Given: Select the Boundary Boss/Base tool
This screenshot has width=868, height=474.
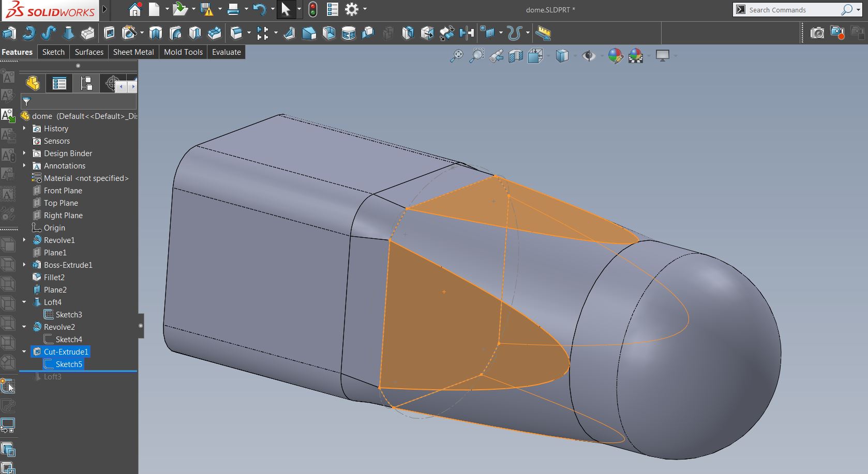Looking at the screenshot, I should 88,34.
